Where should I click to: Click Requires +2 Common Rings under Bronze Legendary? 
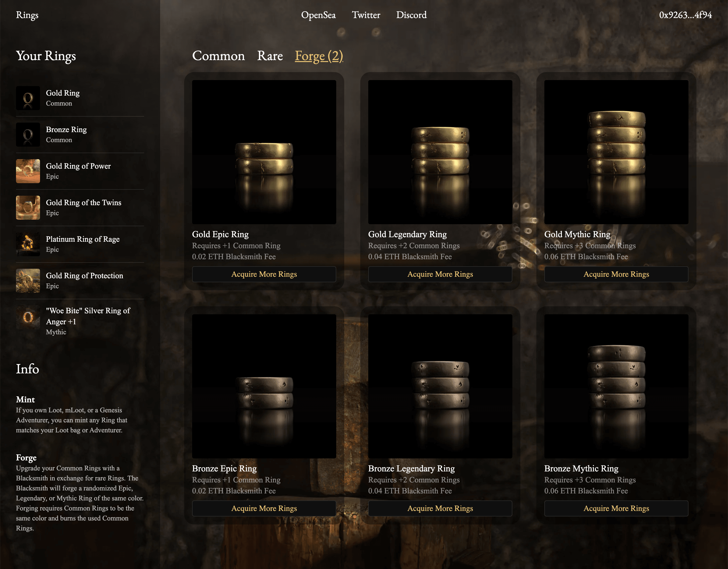coord(414,480)
